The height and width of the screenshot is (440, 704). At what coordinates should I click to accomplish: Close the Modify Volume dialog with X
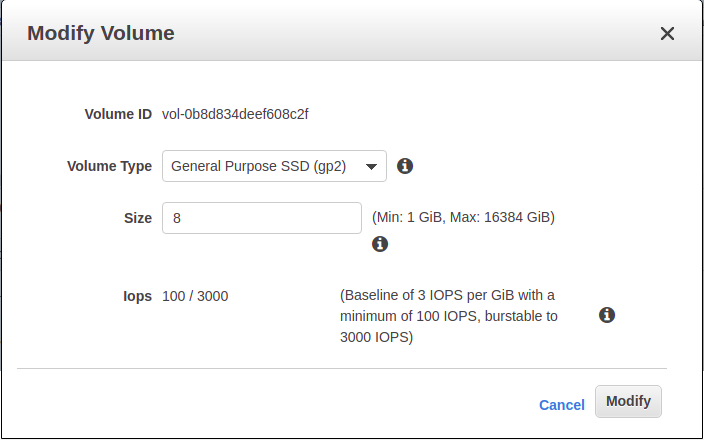click(667, 33)
